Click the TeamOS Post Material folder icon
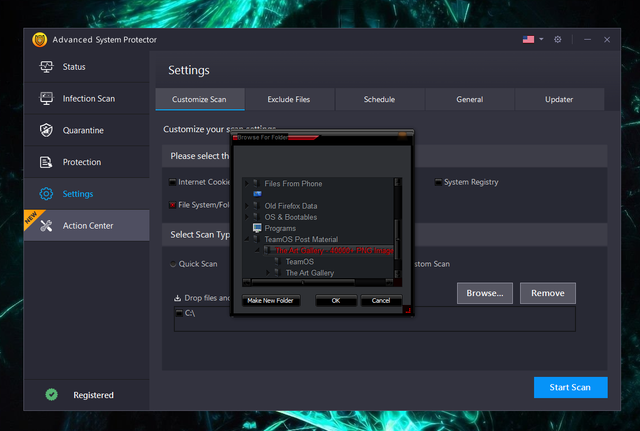 (x=257, y=239)
